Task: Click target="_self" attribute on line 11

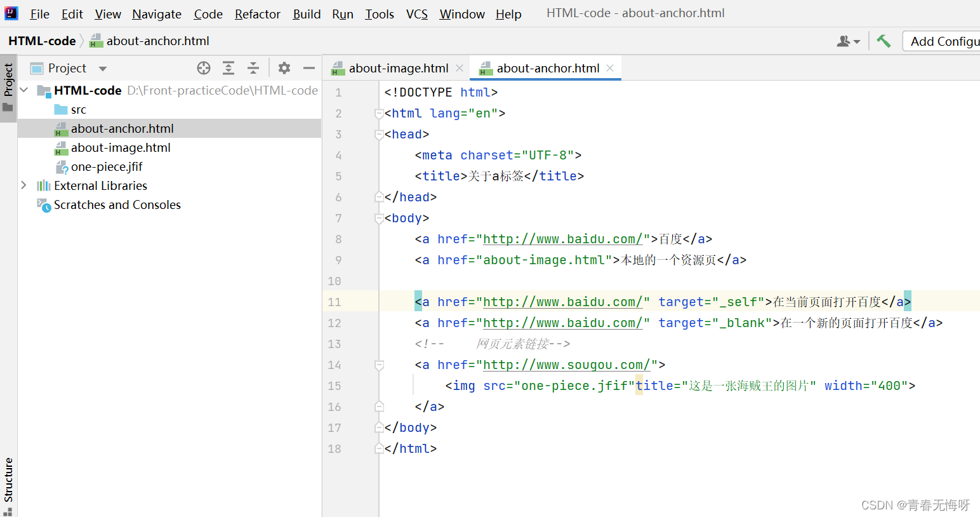Action: click(x=712, y=302)
